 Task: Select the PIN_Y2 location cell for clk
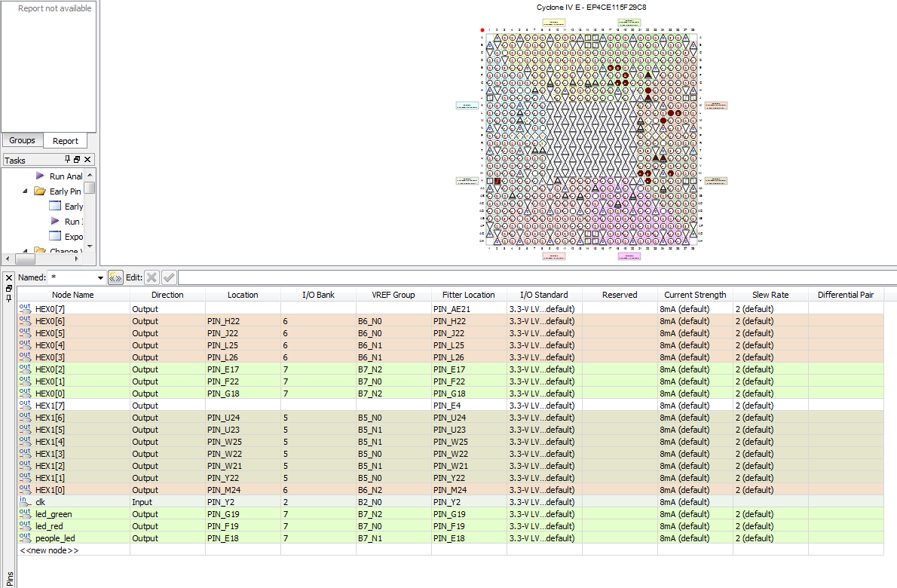[x=242, y=502]
